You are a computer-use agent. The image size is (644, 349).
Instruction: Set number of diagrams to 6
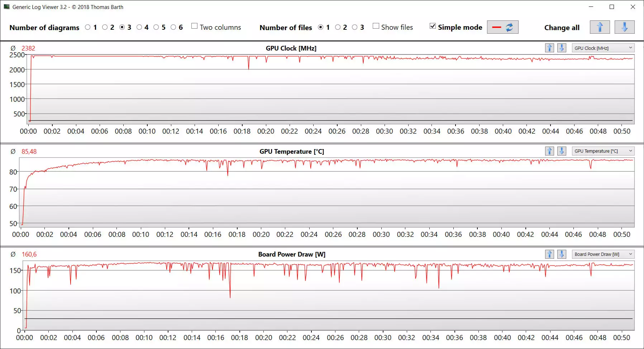[173, 27]
